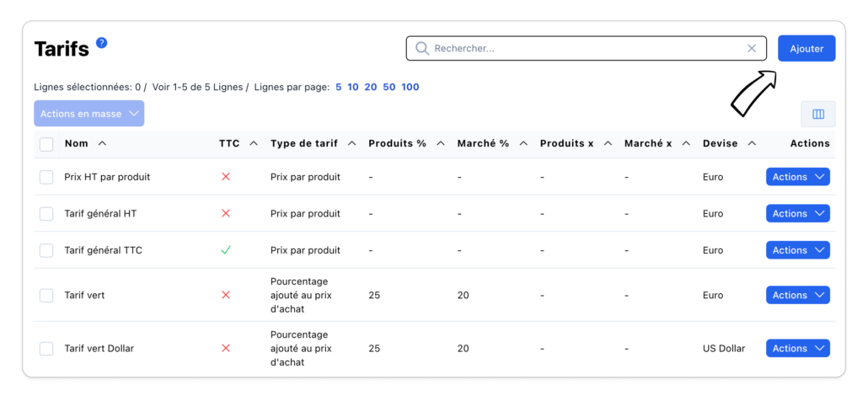Show 10 lines per page
Screen dimensions: 868x401
[x=353, y=88]
